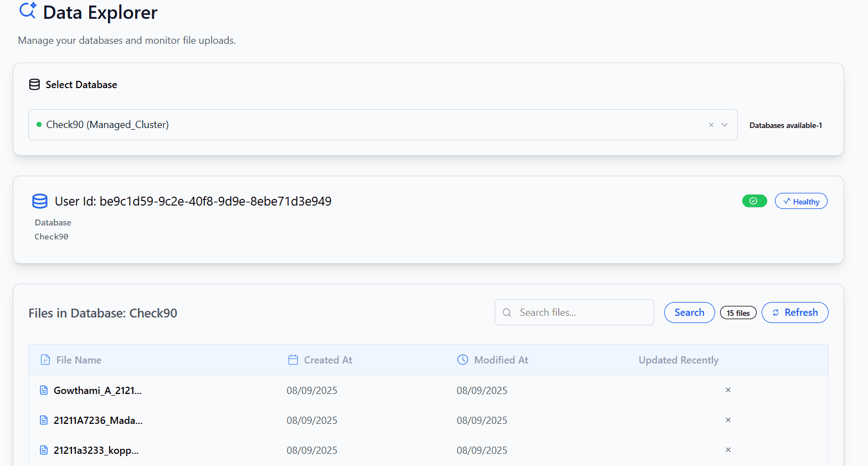This screenshot has height=466, width=868.
Task: Click the Data Explorer sparkle search icon
Action: 28,11
